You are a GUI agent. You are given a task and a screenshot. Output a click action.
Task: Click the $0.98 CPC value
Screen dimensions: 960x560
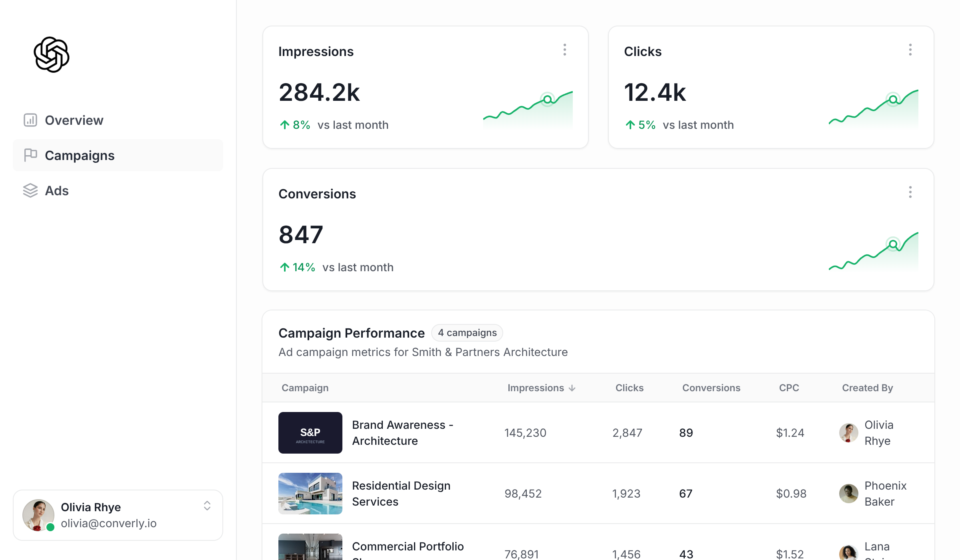pos(791,494)
